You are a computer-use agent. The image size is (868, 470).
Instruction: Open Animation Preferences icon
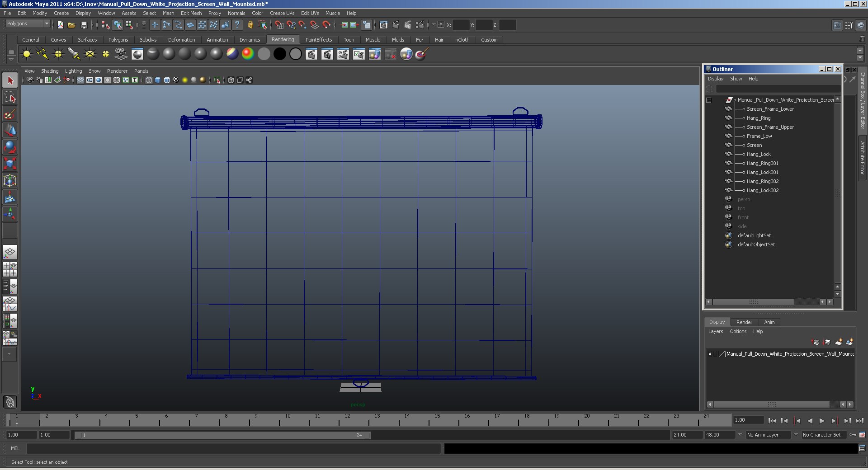[862, 435]
